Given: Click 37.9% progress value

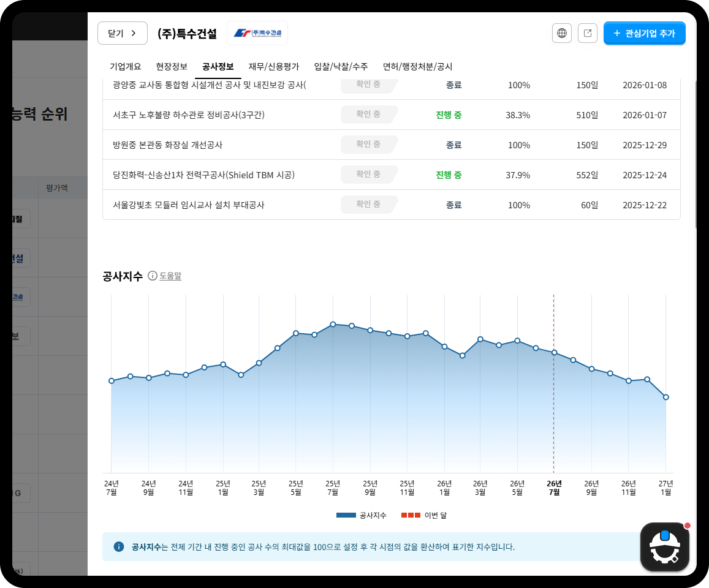Looking at the screenshot, I should [518, 175].
